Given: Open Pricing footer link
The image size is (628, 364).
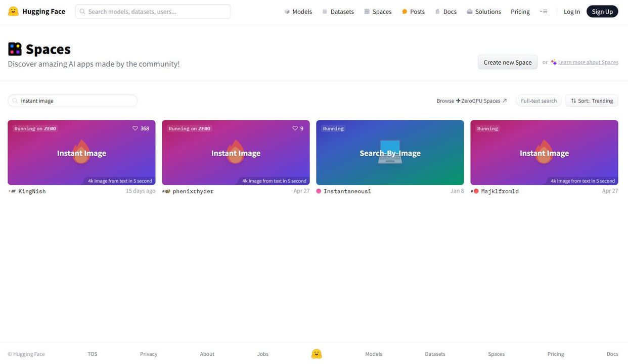Looking at the screenshot, I should point(556,354).
